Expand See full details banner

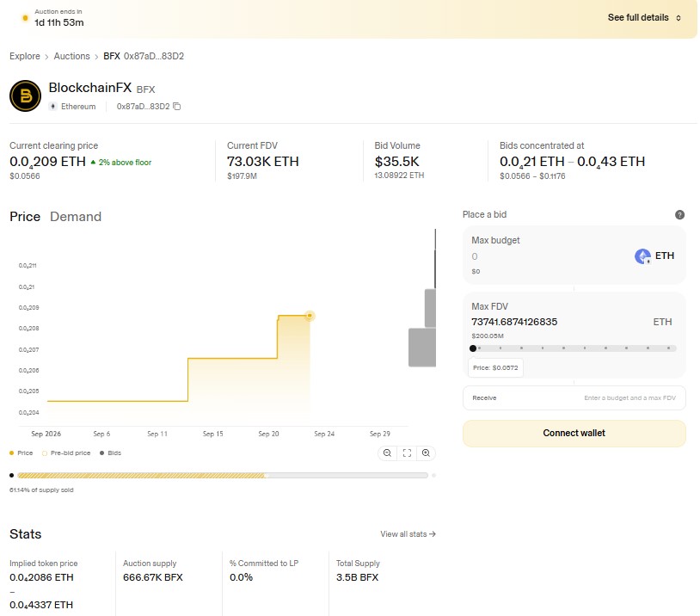644,18
